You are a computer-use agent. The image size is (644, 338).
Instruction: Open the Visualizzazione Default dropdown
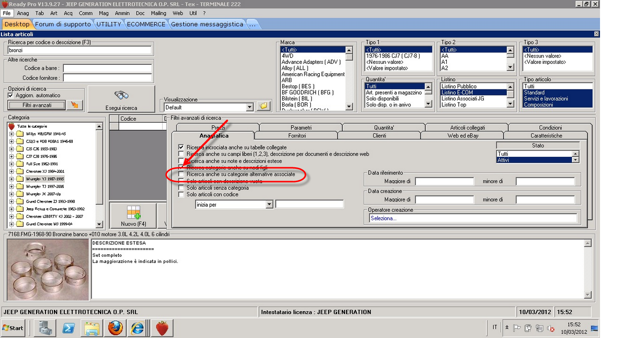[250, 107]
